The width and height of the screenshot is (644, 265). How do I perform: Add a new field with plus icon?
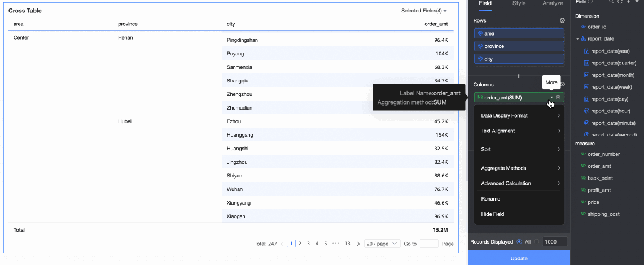click(x=628, y=2)
